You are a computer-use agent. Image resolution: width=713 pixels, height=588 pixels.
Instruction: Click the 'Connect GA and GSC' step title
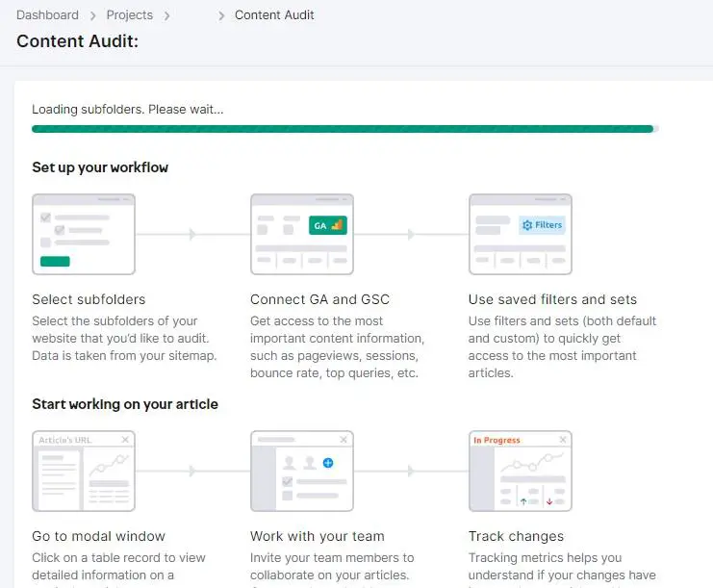pos(319,299)
